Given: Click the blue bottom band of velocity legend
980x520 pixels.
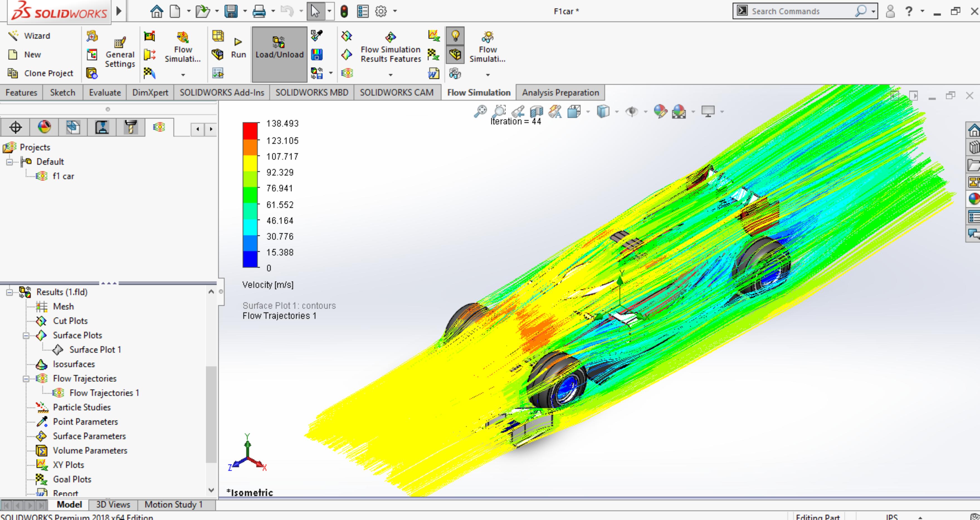Looking at the screenshot, I should 250,259.
